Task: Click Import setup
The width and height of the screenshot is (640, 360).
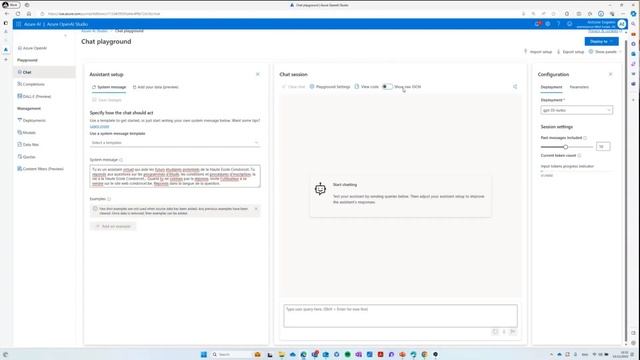Action: (538, 52)
